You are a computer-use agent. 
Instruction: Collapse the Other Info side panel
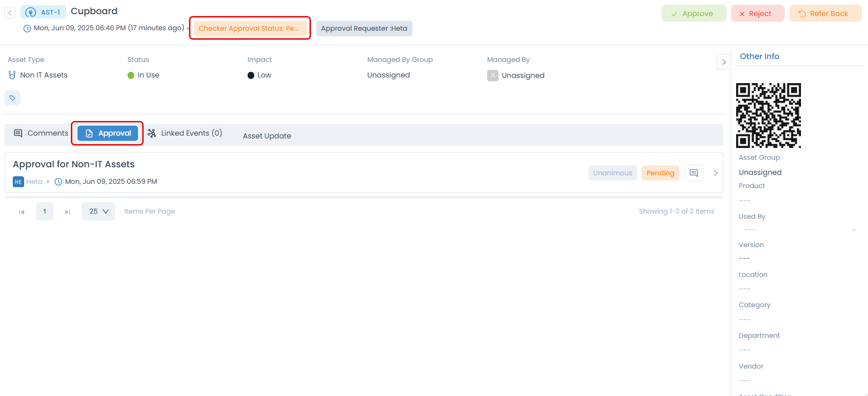(723, 62)
